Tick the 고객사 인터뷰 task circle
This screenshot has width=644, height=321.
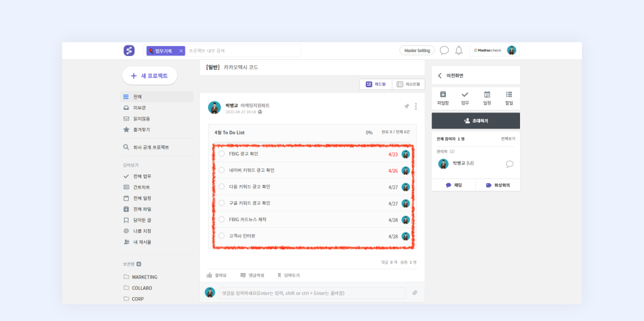(221, 236)
